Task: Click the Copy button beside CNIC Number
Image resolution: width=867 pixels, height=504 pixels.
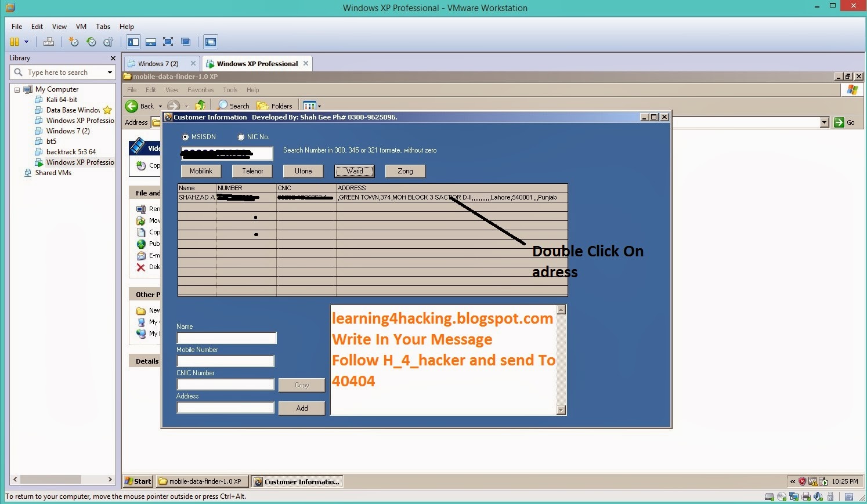Action: point(302,385)
